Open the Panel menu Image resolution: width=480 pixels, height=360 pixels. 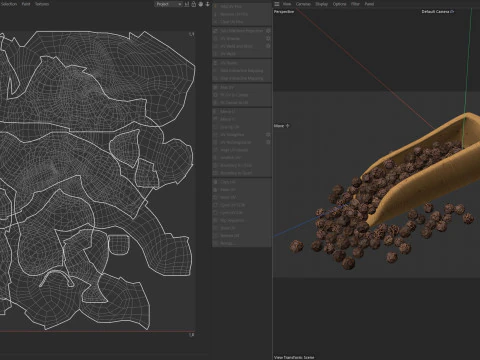click(369, 4)
